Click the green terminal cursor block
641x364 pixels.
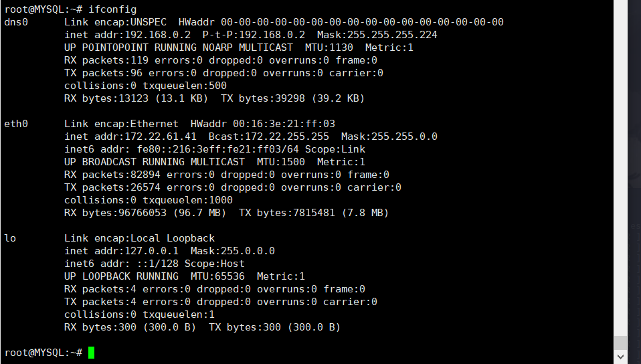pyautogui.click(x=92, y=353)
